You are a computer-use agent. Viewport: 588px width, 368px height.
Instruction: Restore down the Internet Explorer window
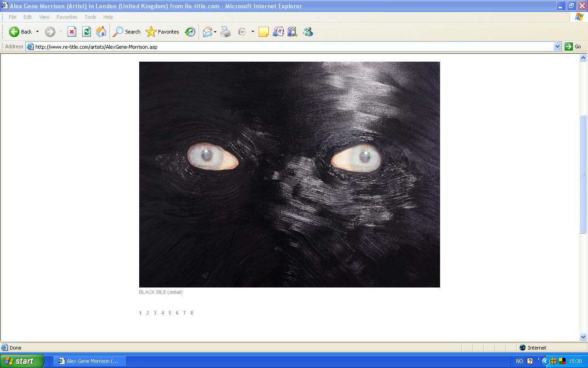pyautogui.click(x=571, y=6)
